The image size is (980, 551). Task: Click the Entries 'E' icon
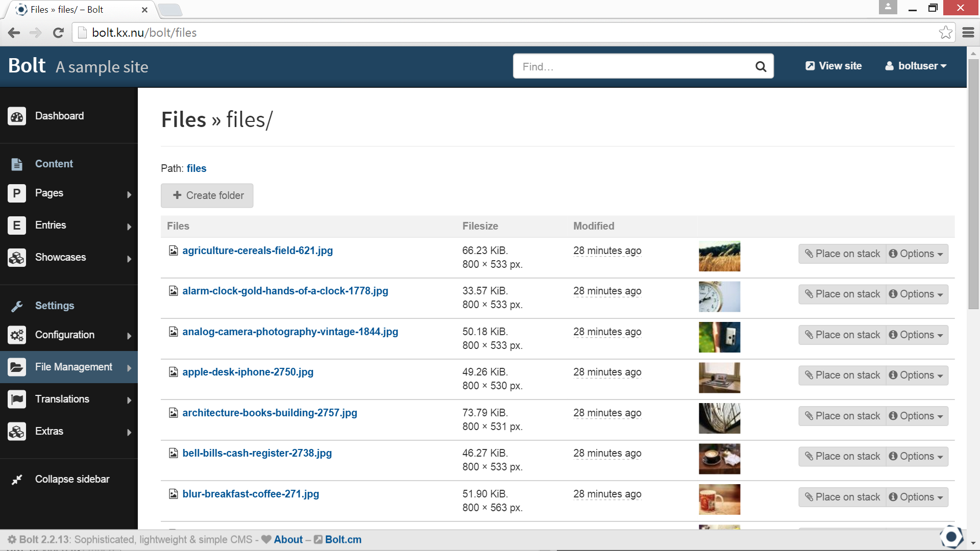[17, 225]
